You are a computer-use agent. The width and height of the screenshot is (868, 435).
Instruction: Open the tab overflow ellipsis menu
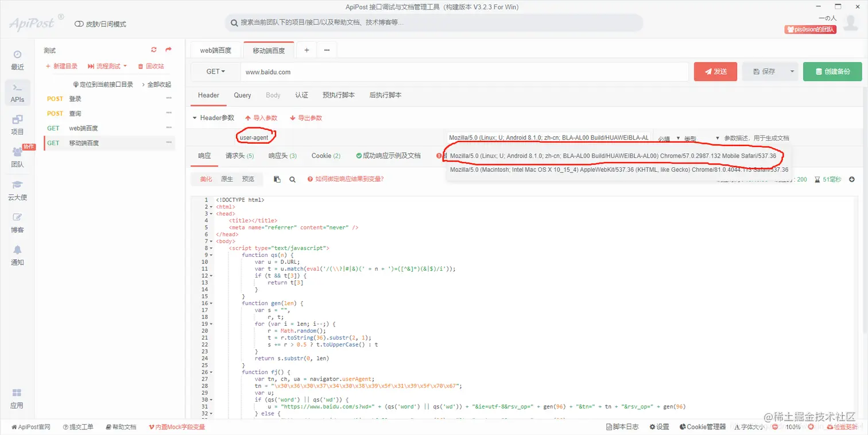point(327,50)
